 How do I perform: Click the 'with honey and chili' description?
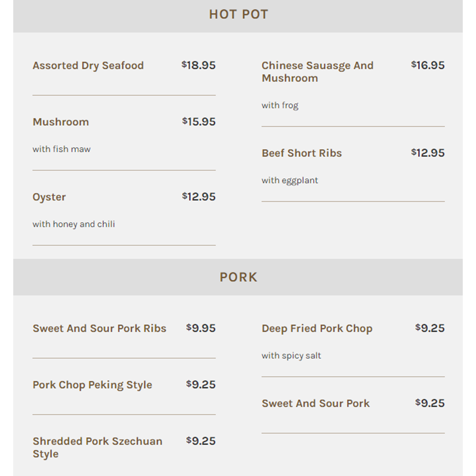(74, 224)
